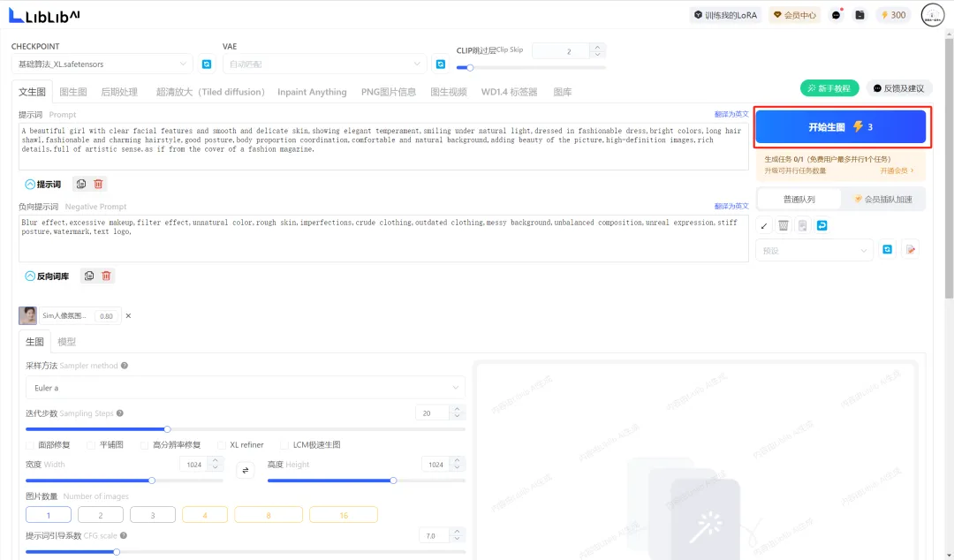Select 4 images count
954x560 pixels.
tap(205, 515)
